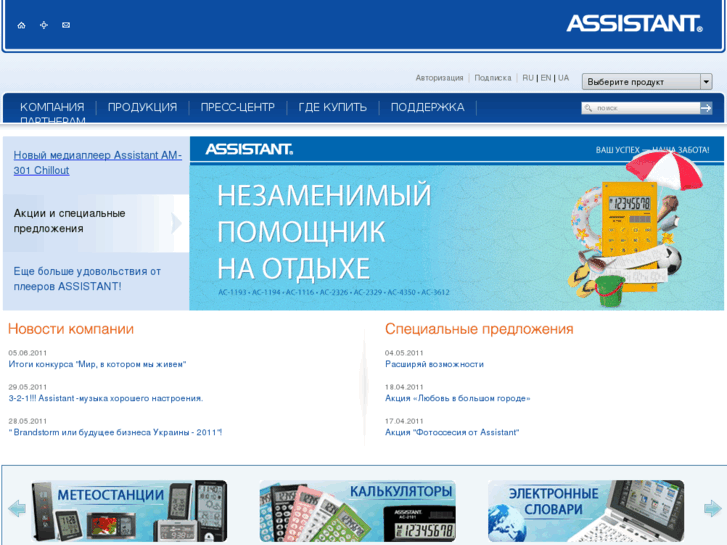Click the dropdown arrow of product selector
Screen dimensions: 727x545
[x=706, y=82]
